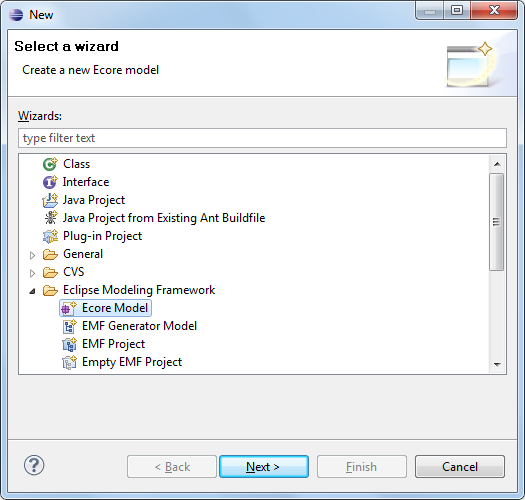This screenshot has width=525, height=500.
Task: Expand the CVS folder
Action: (32, 273)
